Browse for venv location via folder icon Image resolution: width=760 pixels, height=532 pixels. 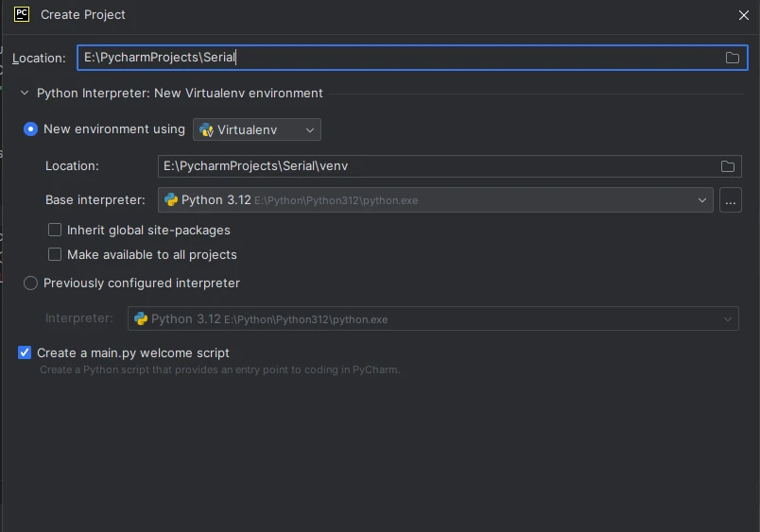click(727, 166)
